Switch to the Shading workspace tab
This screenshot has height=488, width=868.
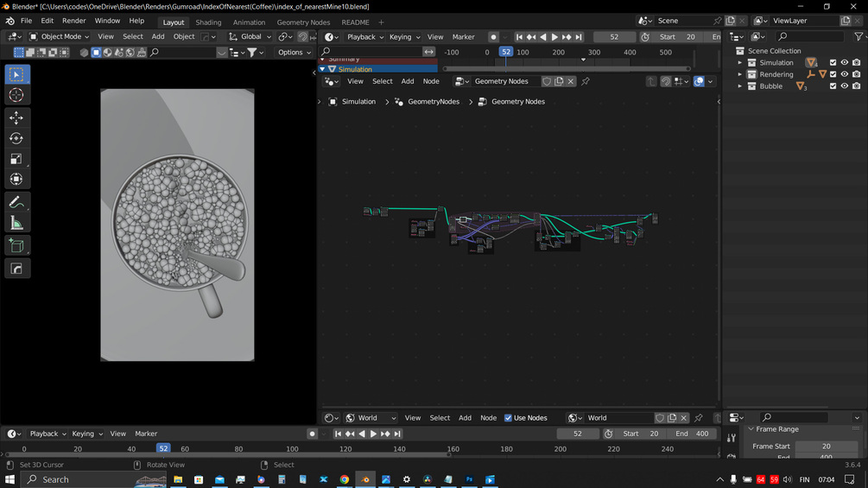point(208,22)
